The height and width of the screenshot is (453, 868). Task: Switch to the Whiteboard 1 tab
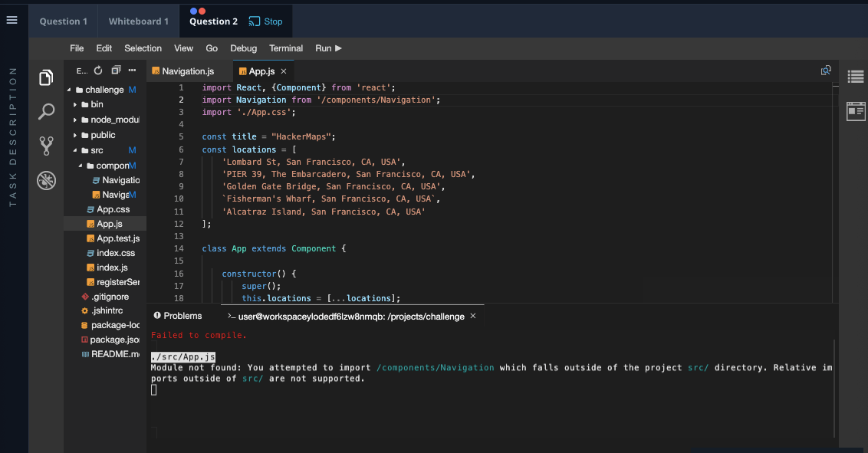[138, 21]
